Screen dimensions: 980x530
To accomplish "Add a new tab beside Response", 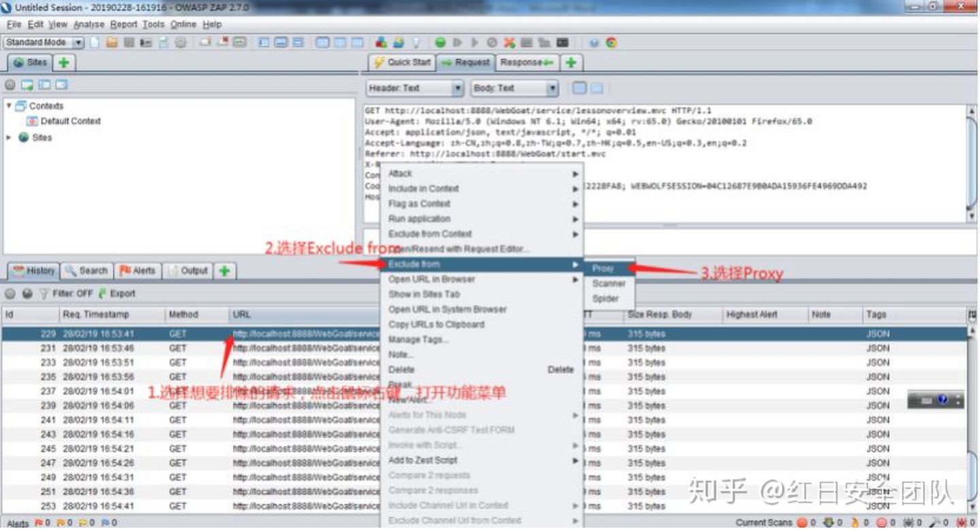I will click(570, 63).
